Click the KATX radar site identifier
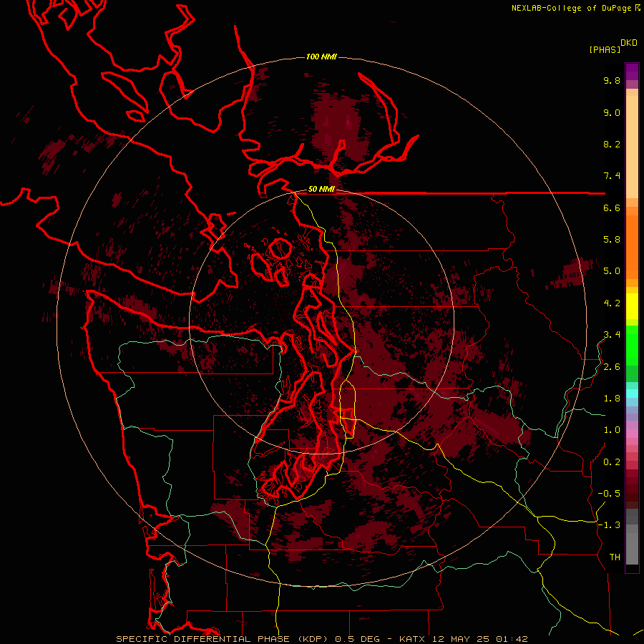This screenshot has height=644, width=644. (x=413, y=639)
